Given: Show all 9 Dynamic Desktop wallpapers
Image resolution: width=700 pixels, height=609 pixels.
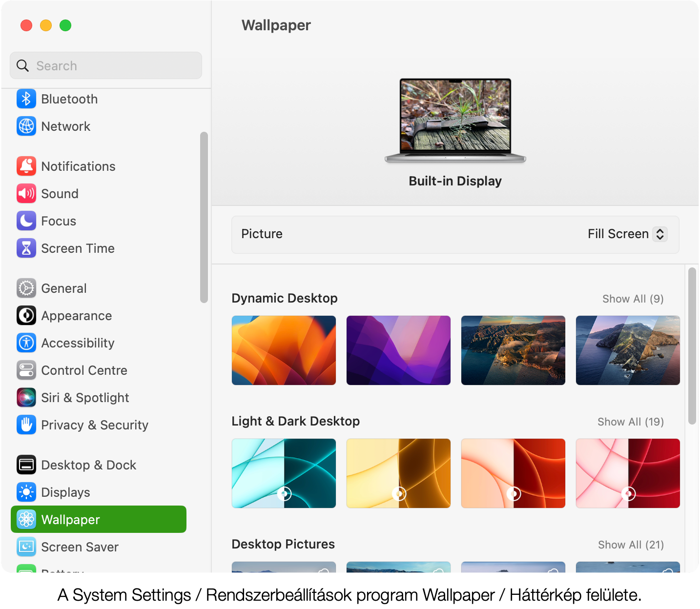Looking at the screenshot, I should [x=633, y=299].
